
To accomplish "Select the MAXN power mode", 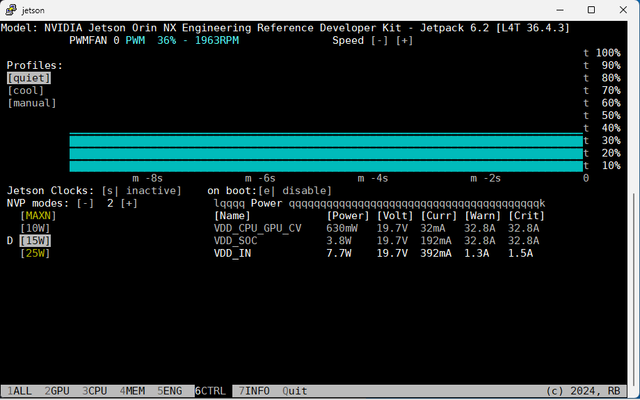I will click(39, 215).
